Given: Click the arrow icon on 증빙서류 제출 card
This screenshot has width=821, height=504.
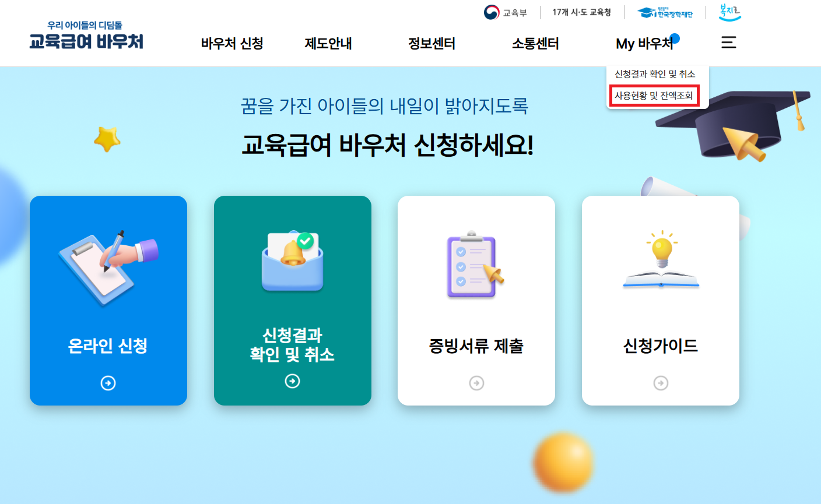Looking at the screenshot, I should click(476, 383).
